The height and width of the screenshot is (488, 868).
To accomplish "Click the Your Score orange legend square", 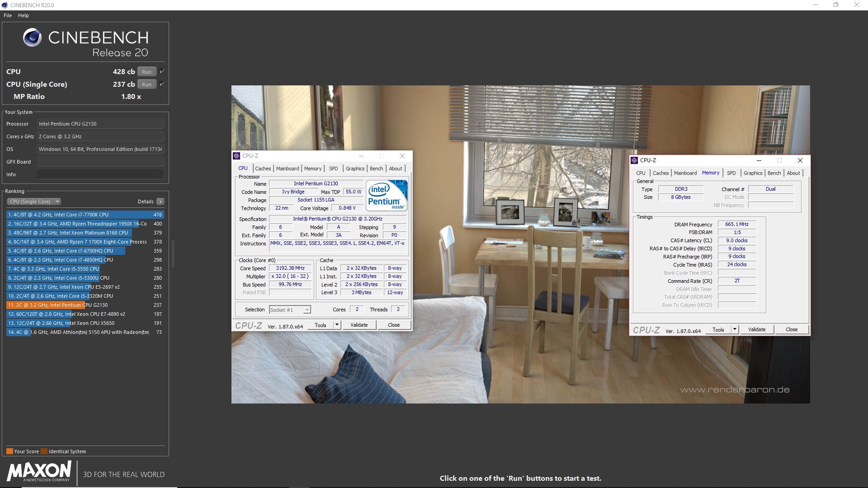I will tap(9, 451).
